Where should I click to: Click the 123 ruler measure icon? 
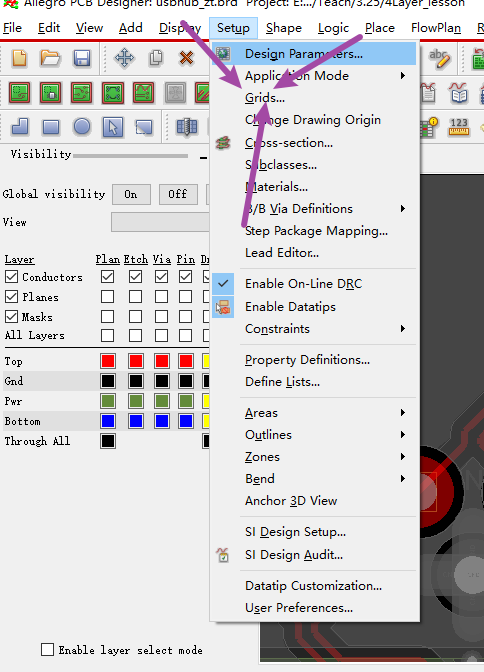[459, 127]
